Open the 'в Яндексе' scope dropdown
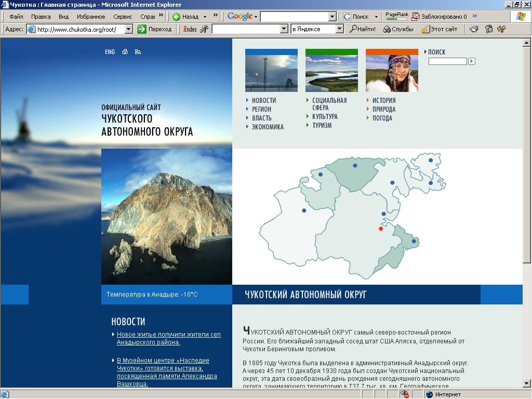The image size is (532, 399). tap(340, 29)
